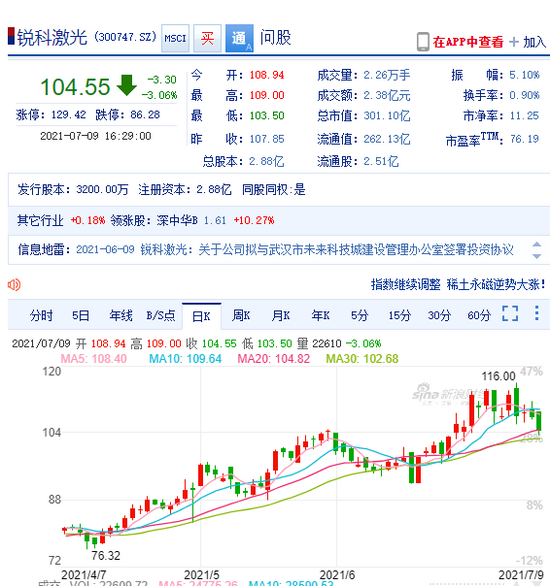Image resolution: width=550 pixels, height=586 pixels.
Task: Switch to 周K chart tab
Action: [x=241, y=315]
